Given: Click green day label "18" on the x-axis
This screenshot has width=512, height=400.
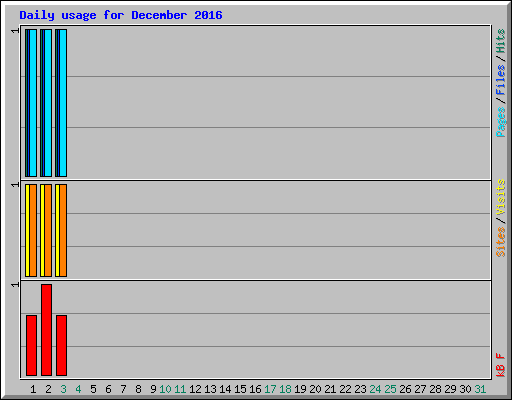Looking at the screenshot, I should coord(285,389).
